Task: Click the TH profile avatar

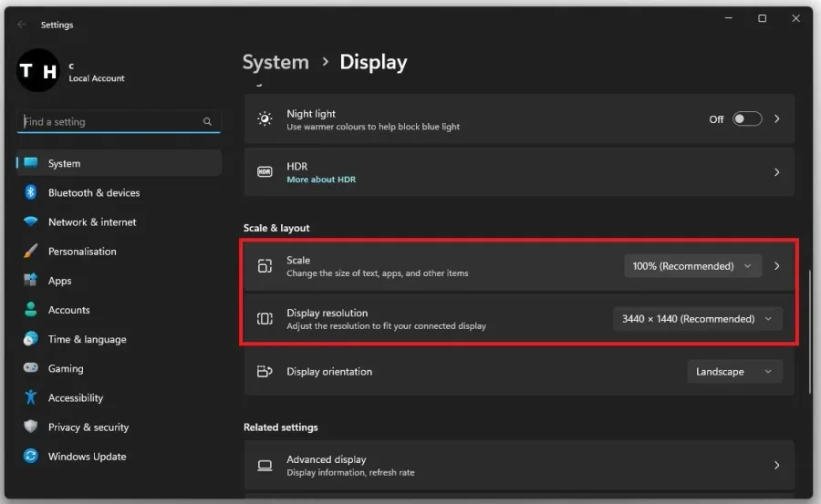Action: [x=37, y=70]
